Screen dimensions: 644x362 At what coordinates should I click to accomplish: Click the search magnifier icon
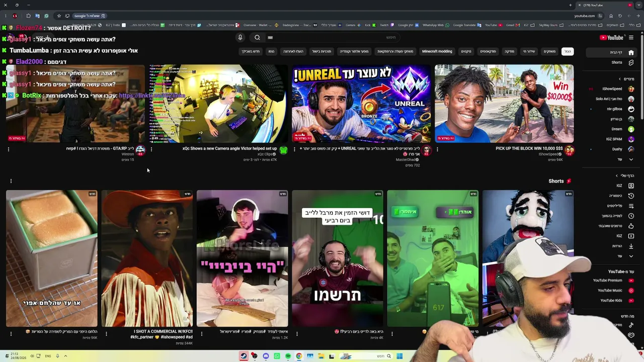257,38
